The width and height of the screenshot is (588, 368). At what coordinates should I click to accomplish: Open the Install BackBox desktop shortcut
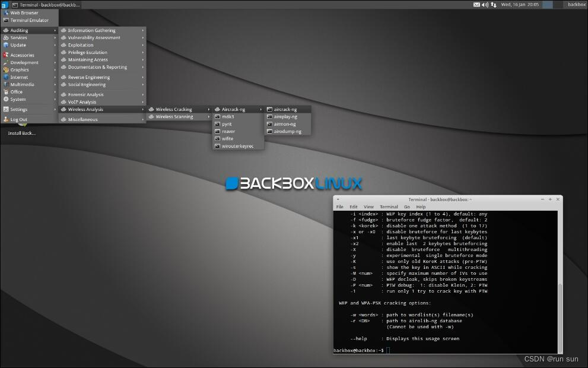tap(22, 129)
